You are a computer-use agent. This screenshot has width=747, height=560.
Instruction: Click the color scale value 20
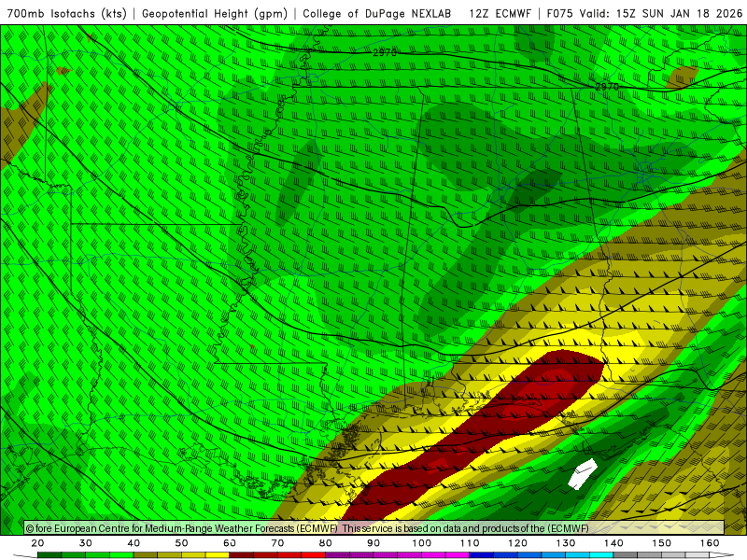tap(37, 543)
